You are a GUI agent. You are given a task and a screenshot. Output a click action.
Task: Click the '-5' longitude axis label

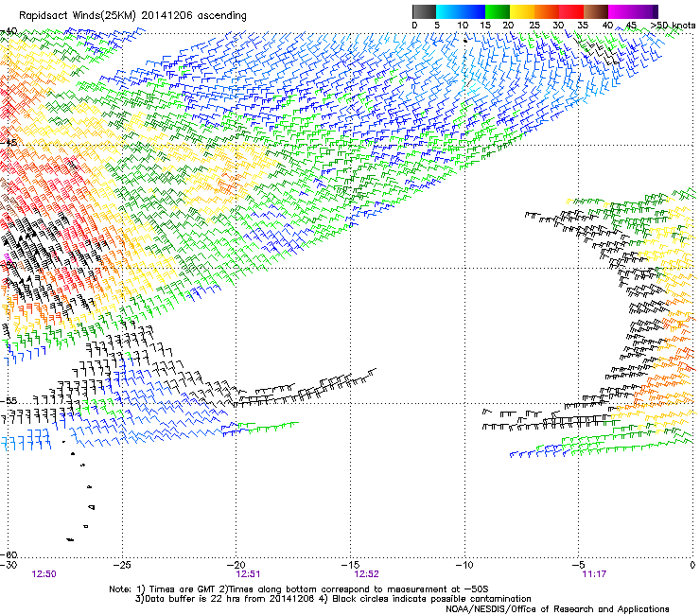(x=579, y=565)
